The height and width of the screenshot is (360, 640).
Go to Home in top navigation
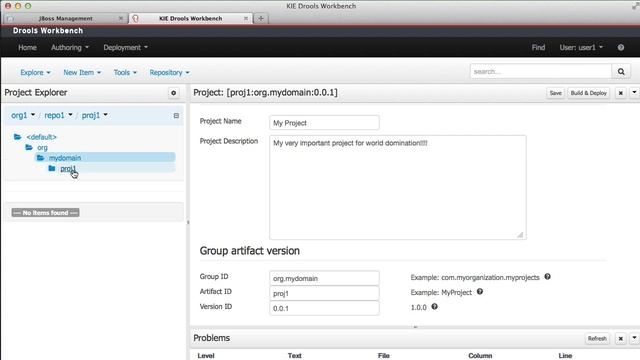click(x=27, y=48)
